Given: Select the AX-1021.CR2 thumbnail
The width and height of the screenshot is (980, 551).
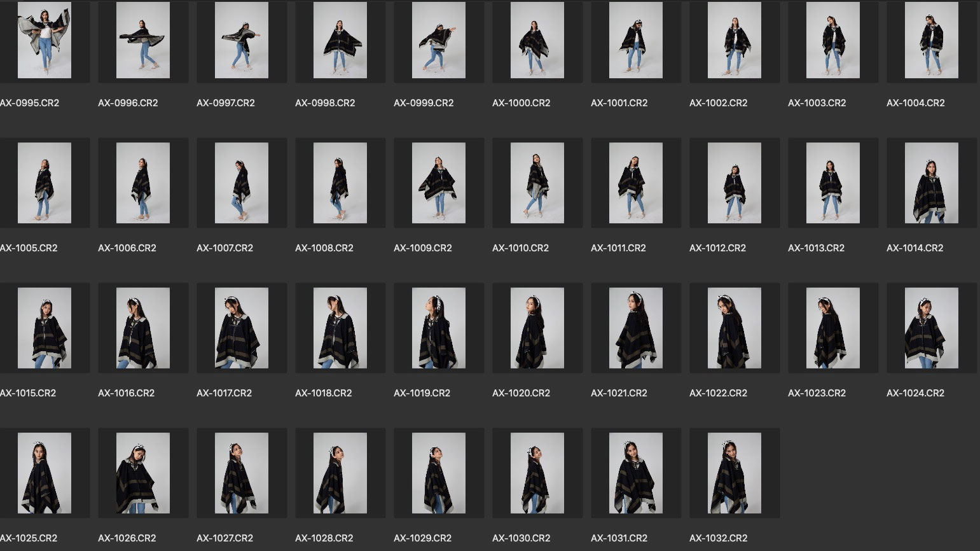Looking at the screenshot, I should [635, 328].
